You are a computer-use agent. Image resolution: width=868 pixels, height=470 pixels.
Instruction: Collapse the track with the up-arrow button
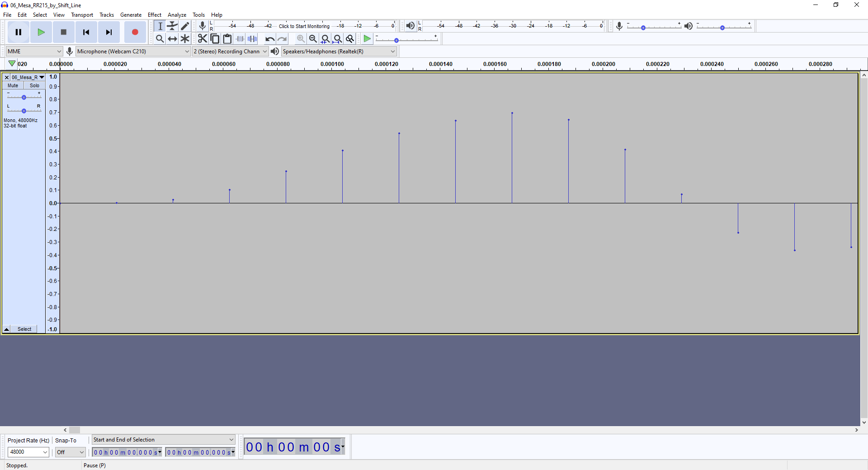6,329
